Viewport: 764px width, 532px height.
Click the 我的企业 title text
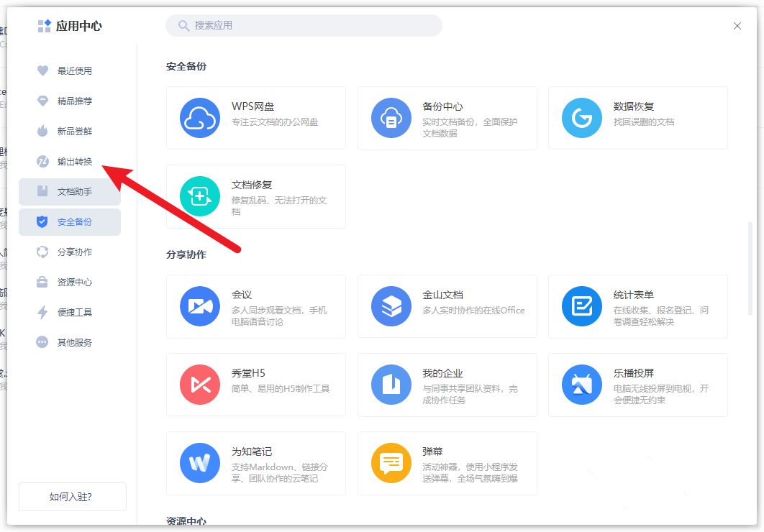click(442, 373)
